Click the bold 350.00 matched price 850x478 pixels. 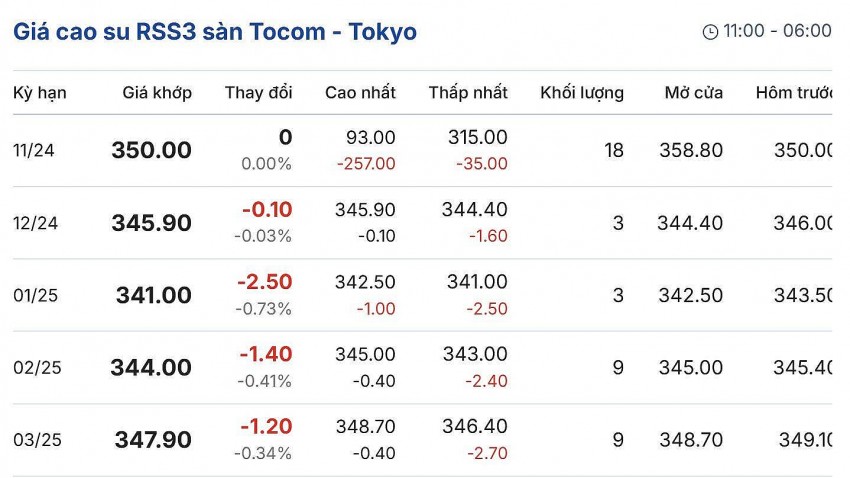point(151,151)
